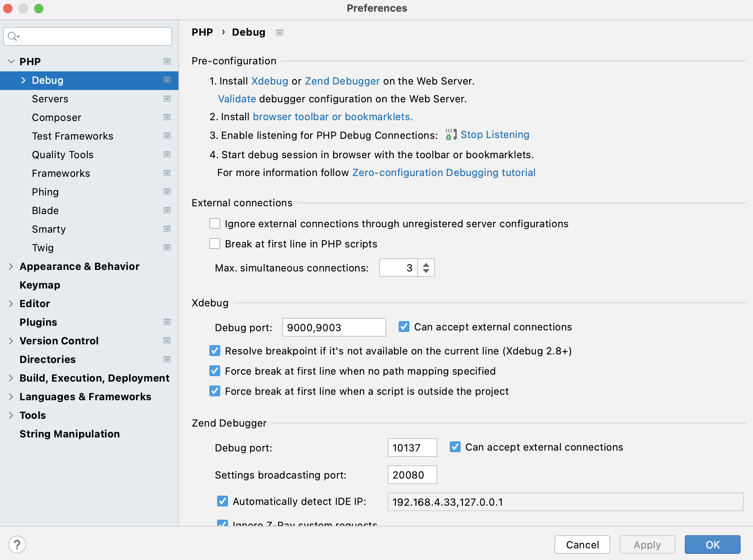Toggle Ignore external connections through unregistered servers

pyautogui.click(x=215, y=223)
